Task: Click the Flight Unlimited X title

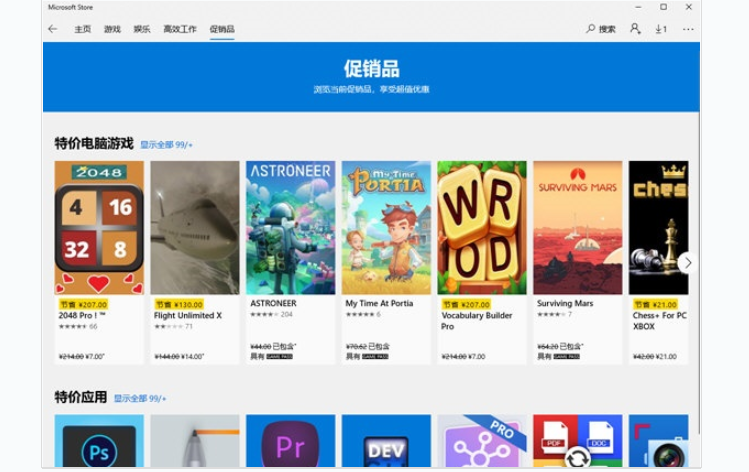Action: [188, 316]
